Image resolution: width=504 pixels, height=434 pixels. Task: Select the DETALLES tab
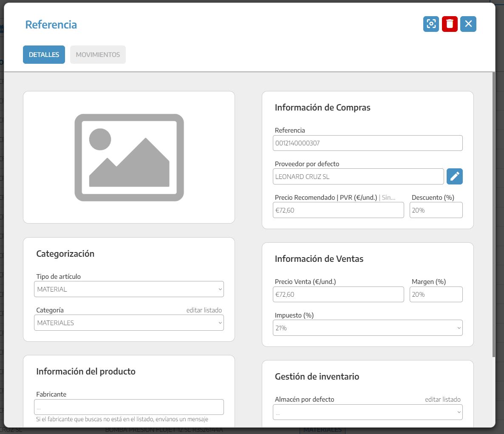click(x=44, y=55)
